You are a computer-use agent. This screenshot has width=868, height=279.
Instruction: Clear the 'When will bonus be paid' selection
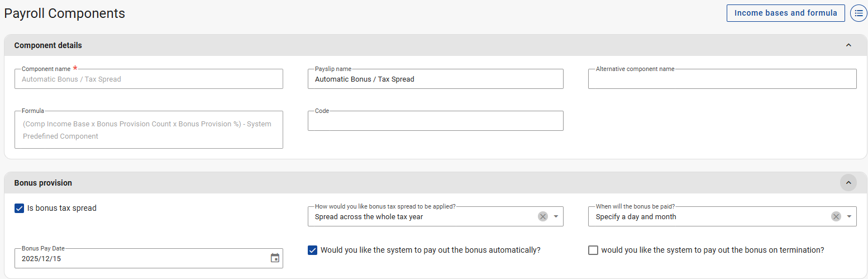pos(836,216)
